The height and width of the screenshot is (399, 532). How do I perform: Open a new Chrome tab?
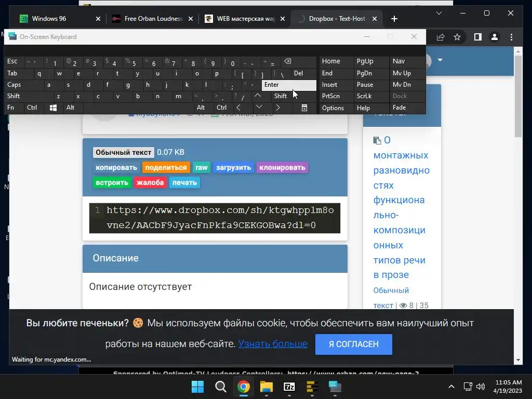(394, 19)
